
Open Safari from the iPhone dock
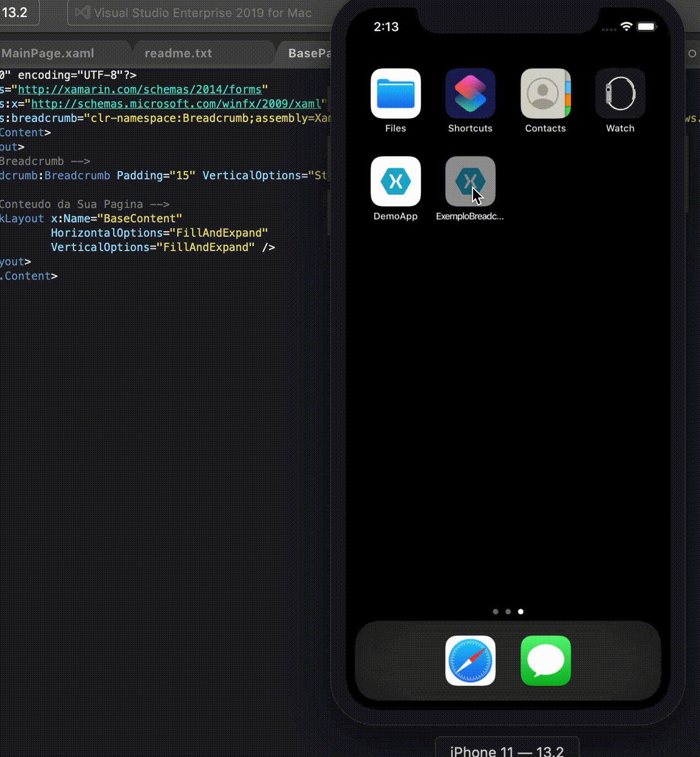coord(470,660)
